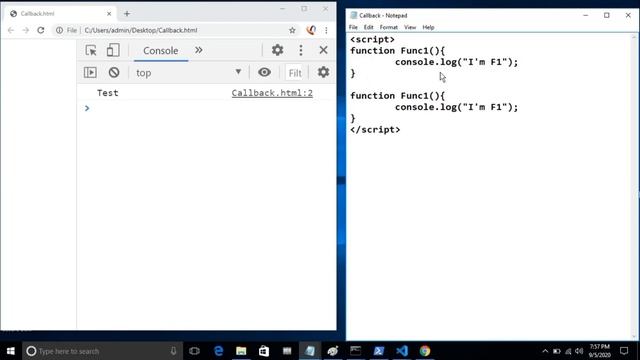Select the Callback.html browser tab
640x360 pixels.
[59, 14]
